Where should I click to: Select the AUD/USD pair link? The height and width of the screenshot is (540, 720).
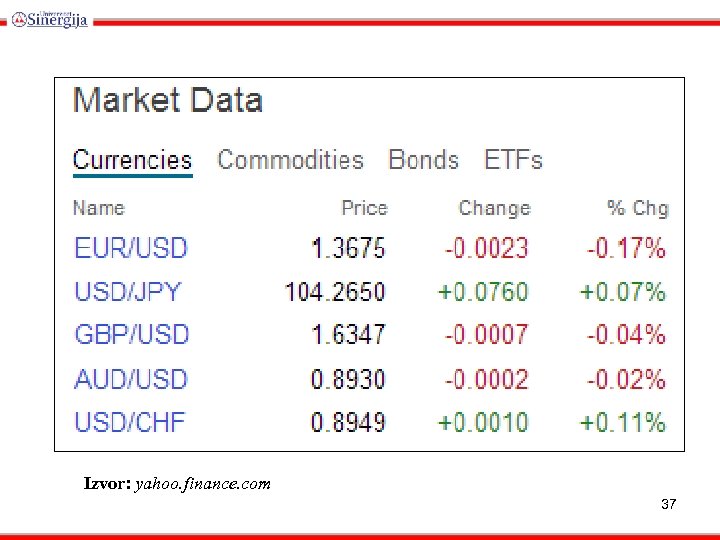pyautogui.click(x=131, y=379)
